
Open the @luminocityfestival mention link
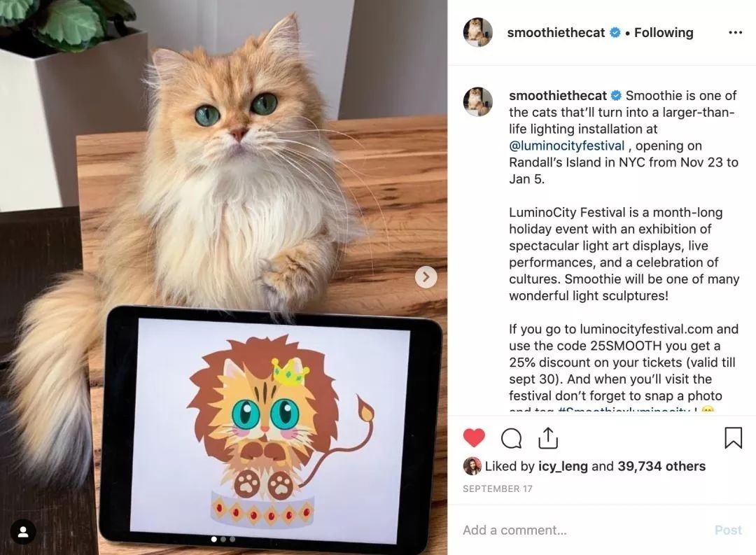click(x=566, y=146)
